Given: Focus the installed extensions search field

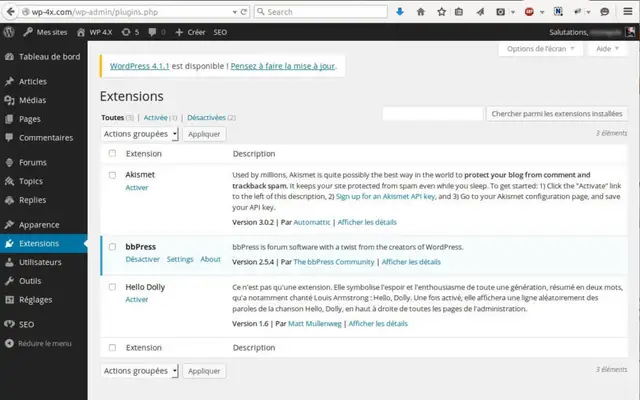Looking at the screenshot, I should pyautogui.click(x=433, y=113).
